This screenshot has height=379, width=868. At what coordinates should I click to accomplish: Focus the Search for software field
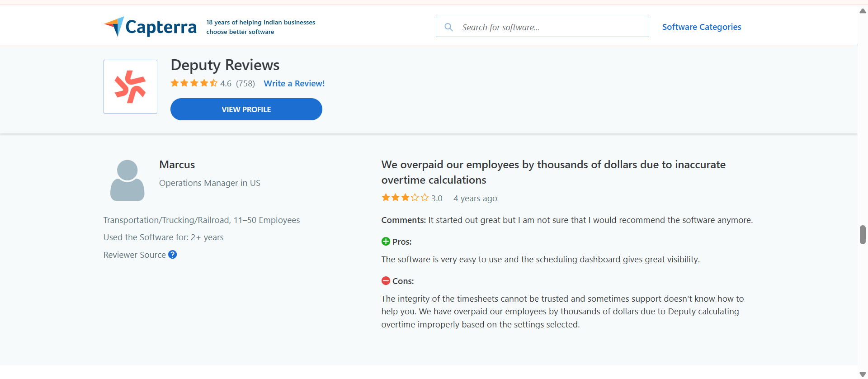click(542, 27)
